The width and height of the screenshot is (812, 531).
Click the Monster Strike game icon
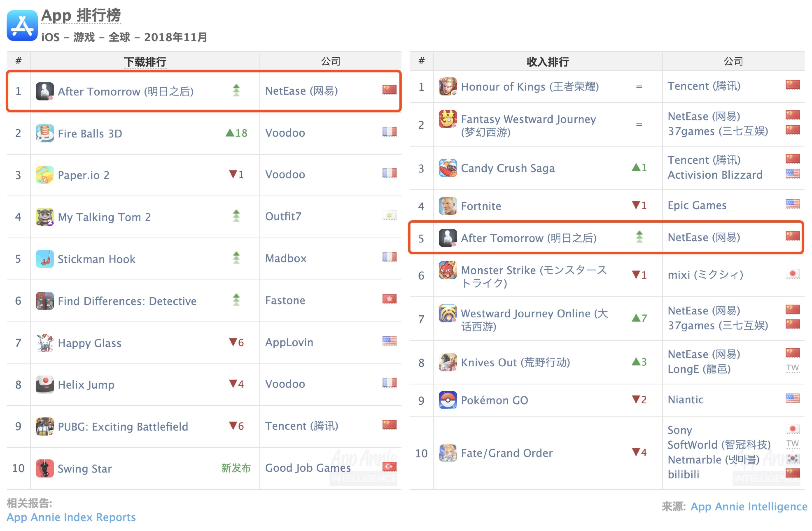point(448,270)
